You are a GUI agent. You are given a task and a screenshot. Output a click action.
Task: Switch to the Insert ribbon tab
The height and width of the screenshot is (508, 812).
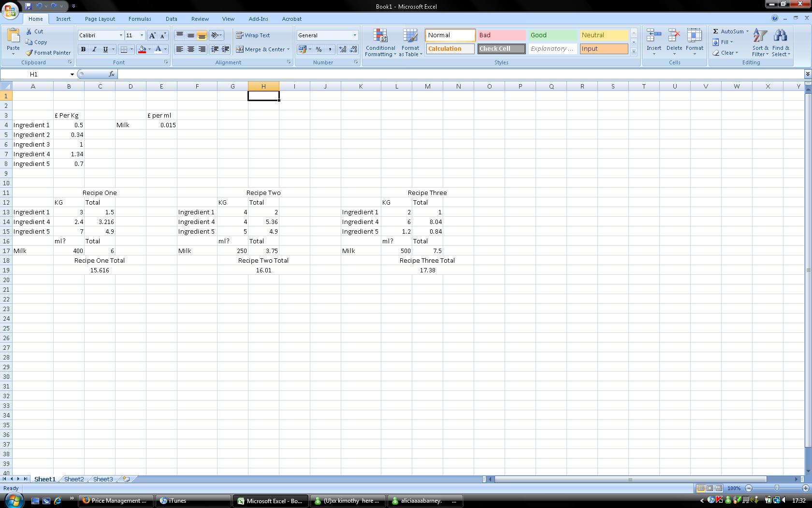[63, 19]
